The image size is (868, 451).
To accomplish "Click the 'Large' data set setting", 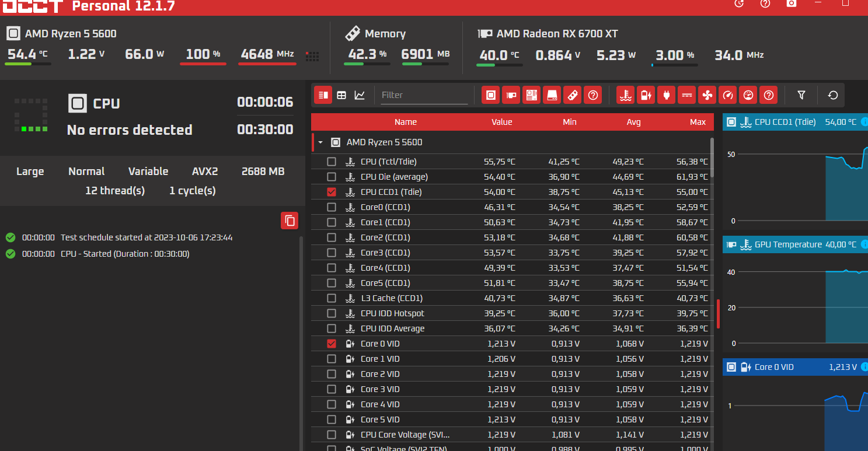I will [30, 172].
